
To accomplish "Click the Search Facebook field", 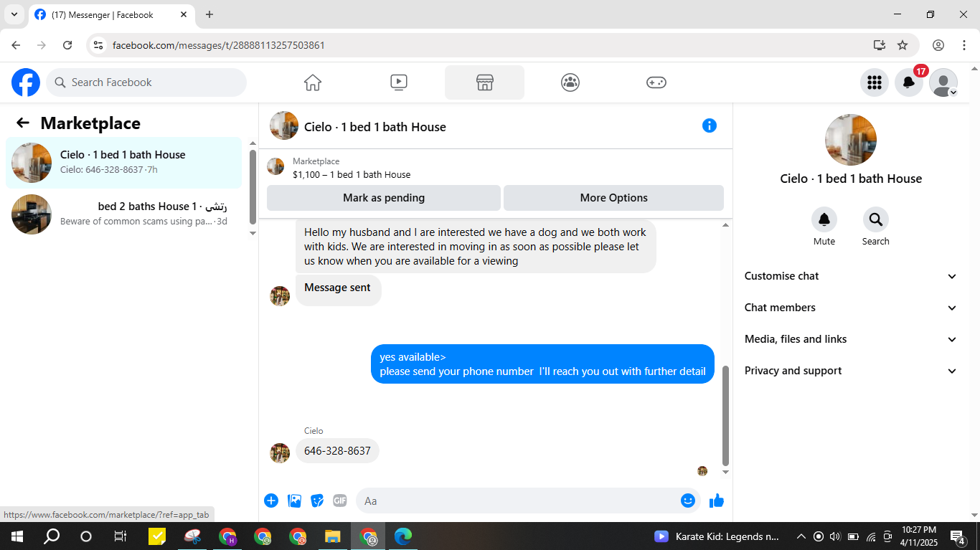I will point(146,82).
